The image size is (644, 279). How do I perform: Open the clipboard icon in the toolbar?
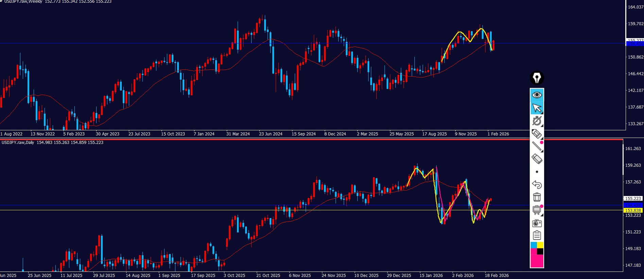tap(537, 235)
